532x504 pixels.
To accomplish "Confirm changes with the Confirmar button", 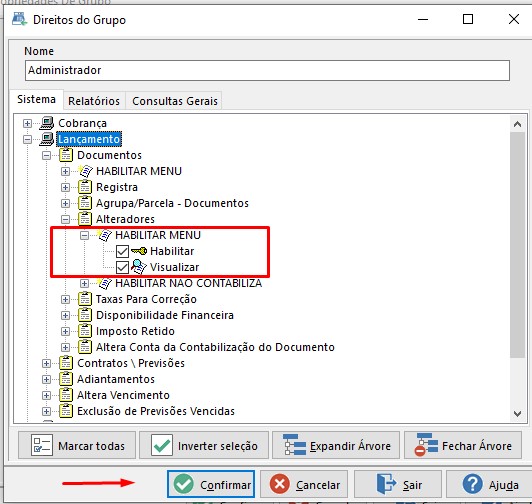I will [x=211, y=484].
